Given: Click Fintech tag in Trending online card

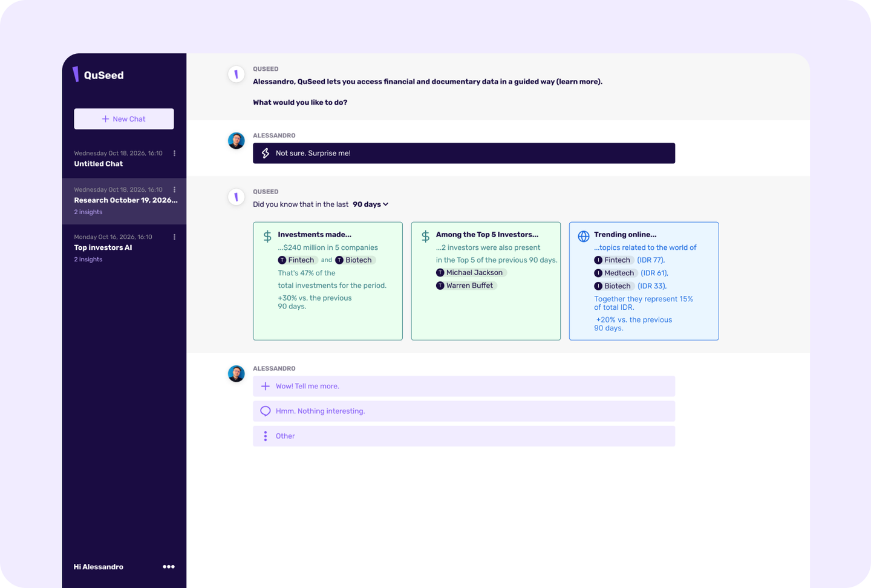Looking at the screenshot, I should pos(613,260).
